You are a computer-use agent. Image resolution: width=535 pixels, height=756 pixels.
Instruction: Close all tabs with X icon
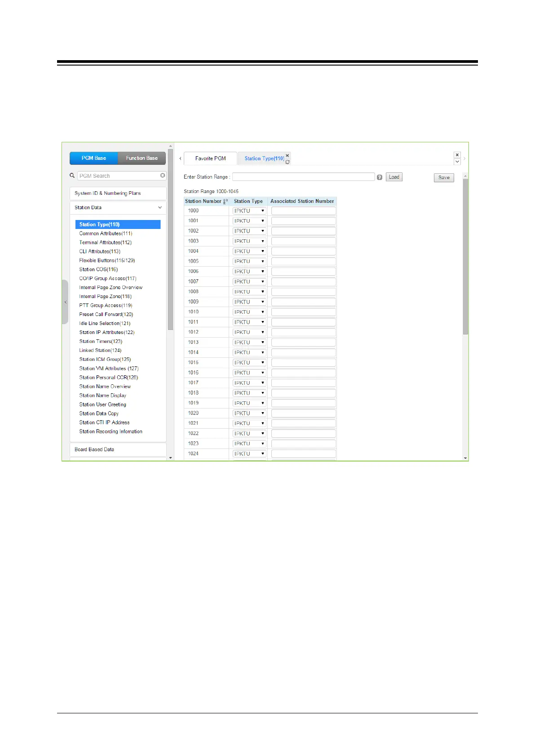(x=457, y=155)
